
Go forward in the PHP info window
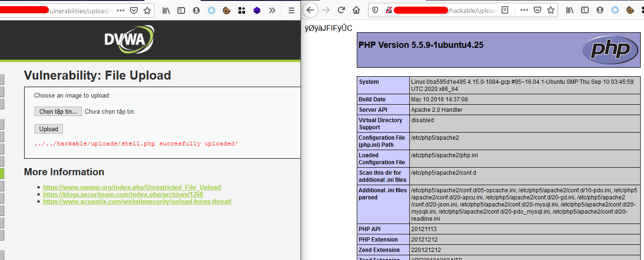326,10
